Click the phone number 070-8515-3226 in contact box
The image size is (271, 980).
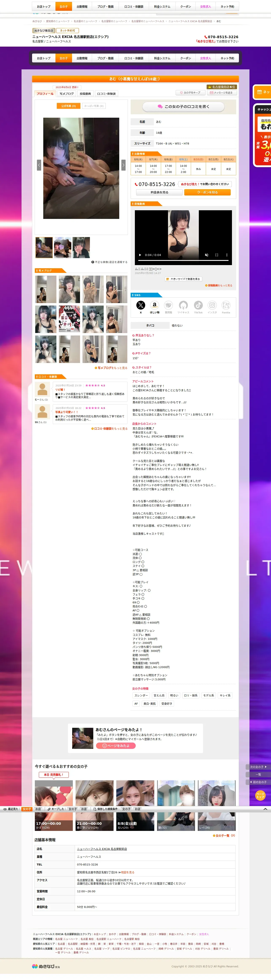pos(155,184)
